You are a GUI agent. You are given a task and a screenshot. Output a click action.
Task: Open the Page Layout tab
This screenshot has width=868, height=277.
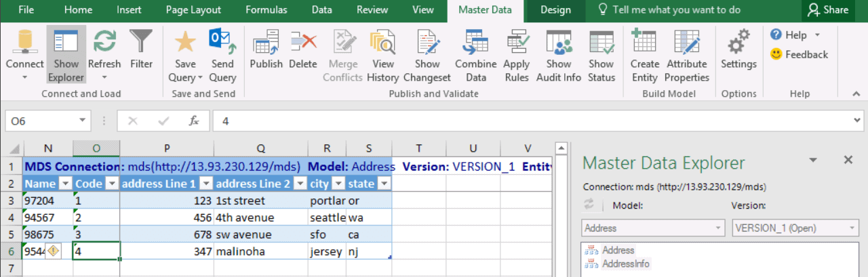click(x=193, y=10)
